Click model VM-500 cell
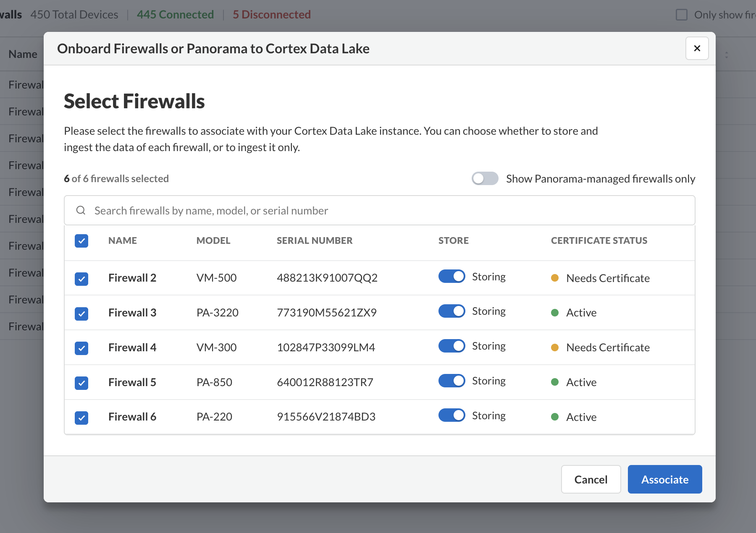Screen dimensions: 756x533 pos(217,278)
